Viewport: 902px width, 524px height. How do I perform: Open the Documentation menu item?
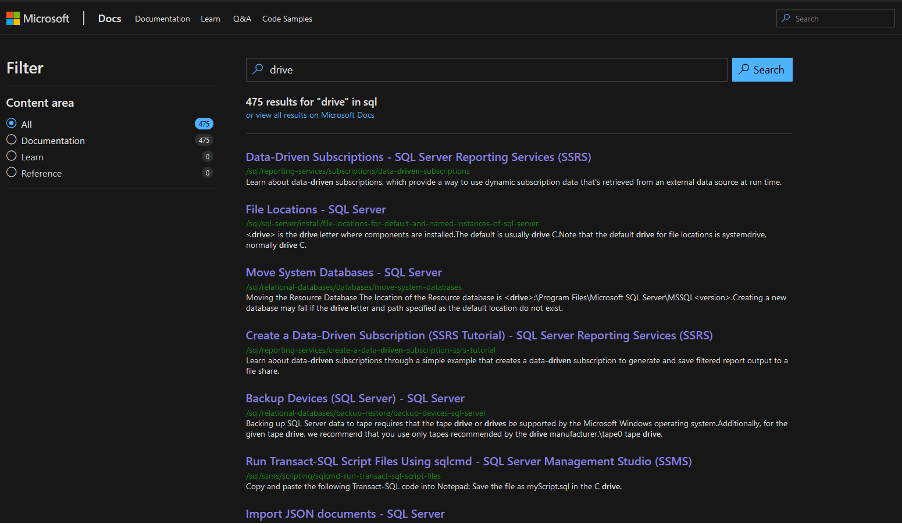click(x=162, y=19)
